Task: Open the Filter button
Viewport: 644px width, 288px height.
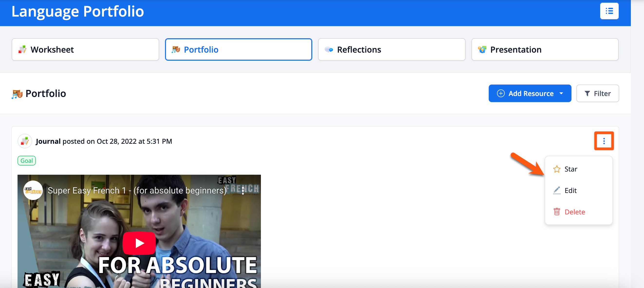Action: pos(597,93)
